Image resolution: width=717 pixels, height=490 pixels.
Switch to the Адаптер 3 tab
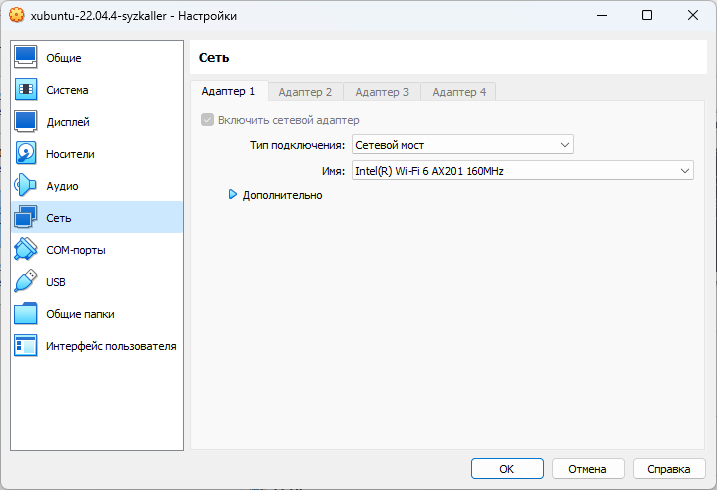click(x=381, y=92)
